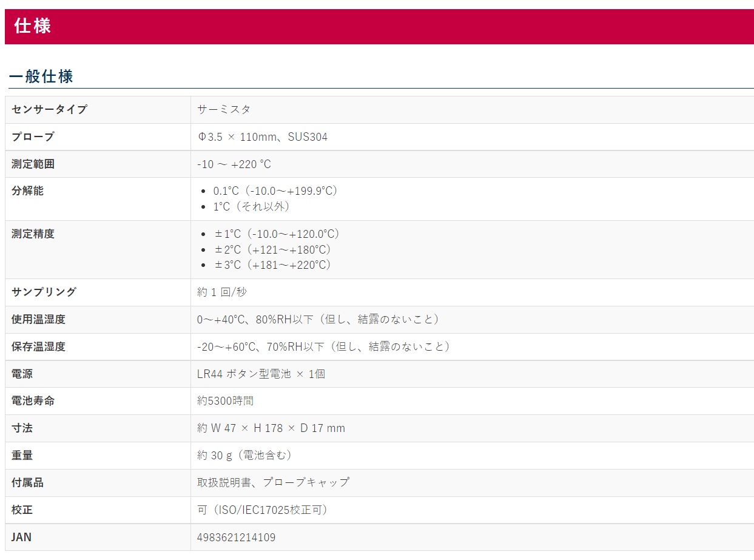The height and width of the screenshot is (560, 754).
Task: Click the 0.1°C（-10.0～+199.9°C）bullet
Action: pyautogui.click(x=276, y=191)
